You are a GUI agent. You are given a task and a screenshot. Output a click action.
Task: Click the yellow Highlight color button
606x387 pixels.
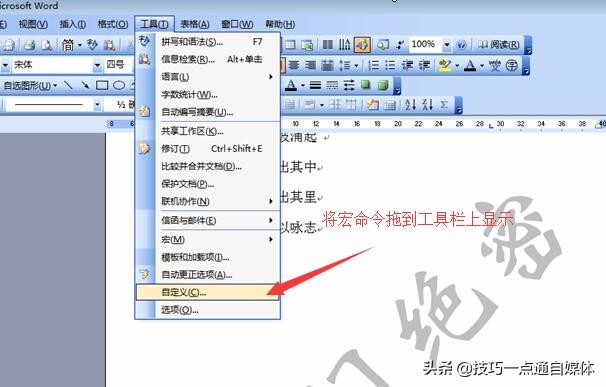click(445, 65)
